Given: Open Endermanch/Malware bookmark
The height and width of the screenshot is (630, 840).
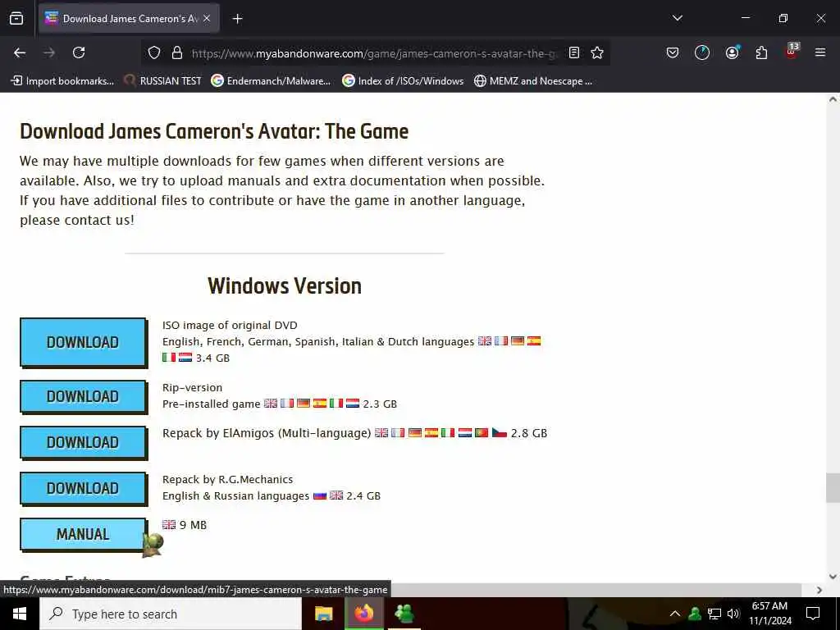Looking at the screenshot, I should (x=271, y=81).
